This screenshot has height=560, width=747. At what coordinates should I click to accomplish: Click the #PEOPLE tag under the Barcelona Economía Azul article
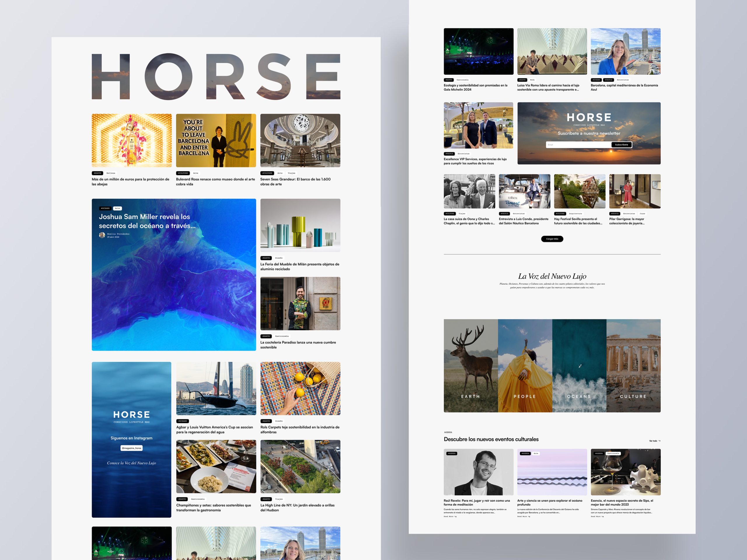(608, 80)
